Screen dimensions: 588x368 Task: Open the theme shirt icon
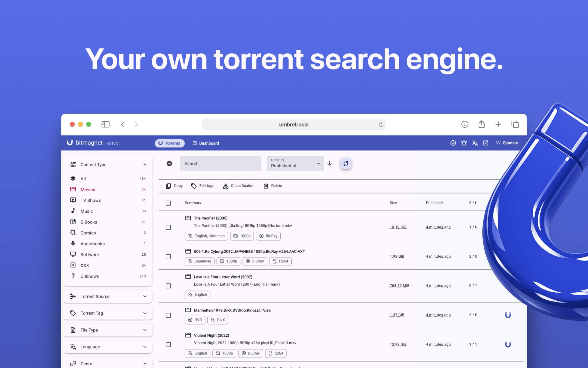click(464, 143)
